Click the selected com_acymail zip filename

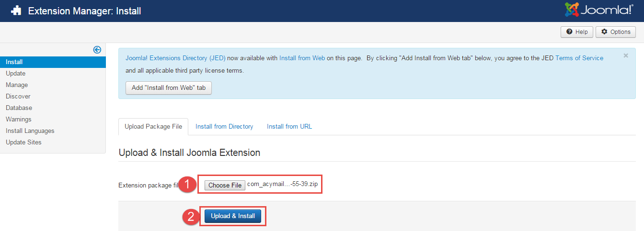(x=283, y=185)
